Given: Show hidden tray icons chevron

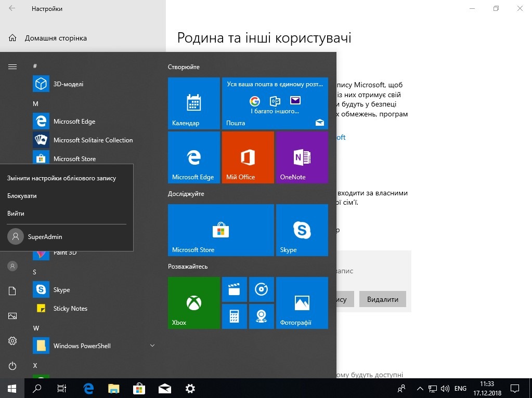Looking at the screenshot, I should tap(420, 389).
